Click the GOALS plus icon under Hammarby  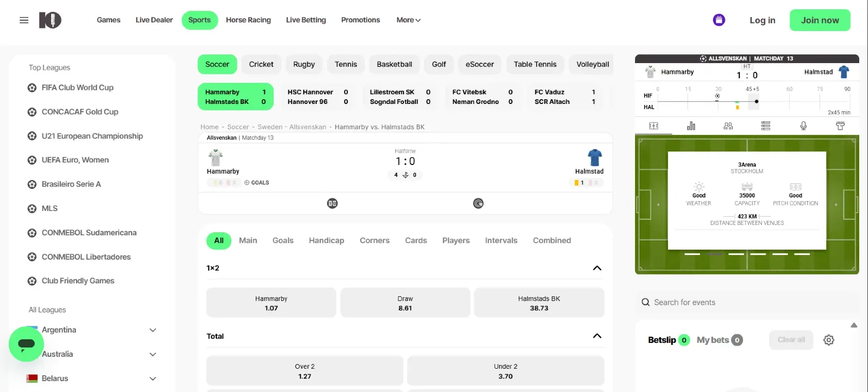[247, 183]
